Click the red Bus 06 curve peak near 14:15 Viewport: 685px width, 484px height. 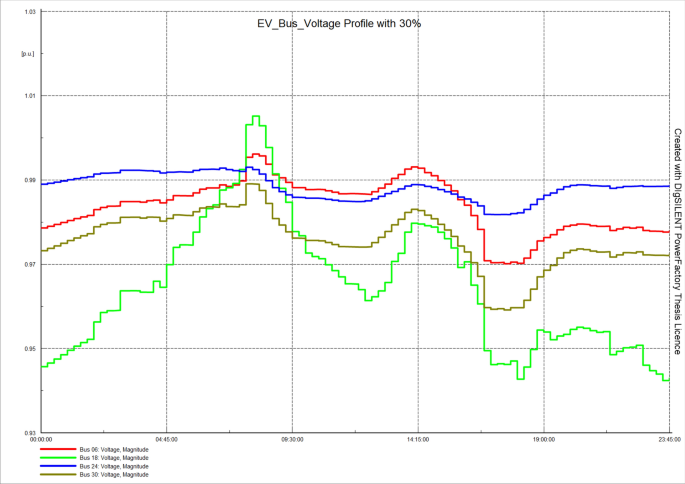click(415, 167)
